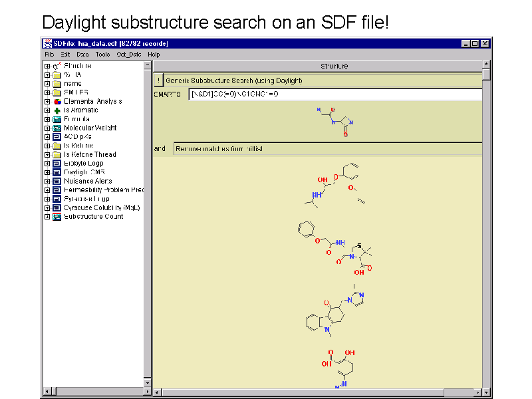Viewport: 532px width, 399px height.
Task: Click the green Is Aromatic icon
Action: (x=57, y=110)
